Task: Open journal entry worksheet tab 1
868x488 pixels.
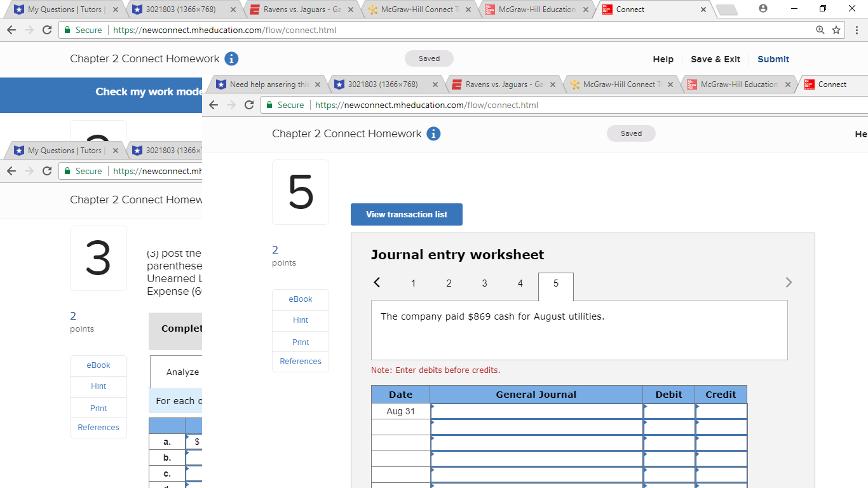Action: 413,283
